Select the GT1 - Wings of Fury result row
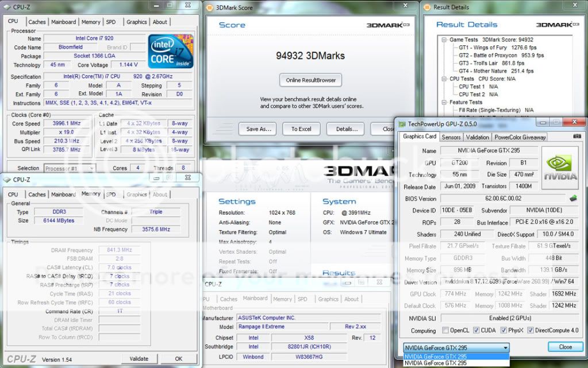The width and height of the screenshot is (588, 368). [x=497, y=48]
